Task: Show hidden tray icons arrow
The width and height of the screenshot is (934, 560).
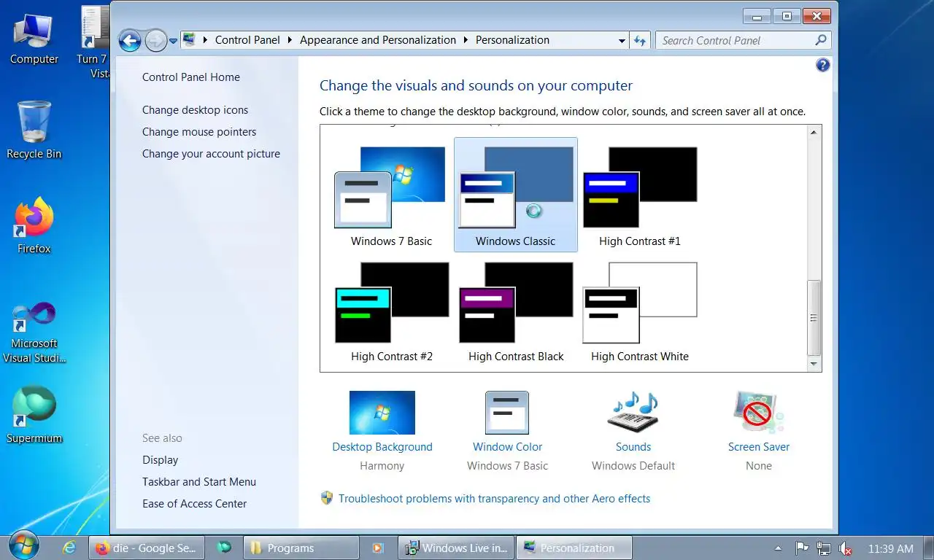Action: point(779,548)
